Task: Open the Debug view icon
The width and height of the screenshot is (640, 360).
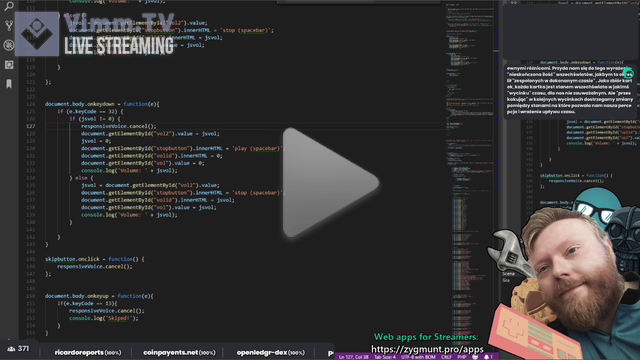Action: (9, 45)
